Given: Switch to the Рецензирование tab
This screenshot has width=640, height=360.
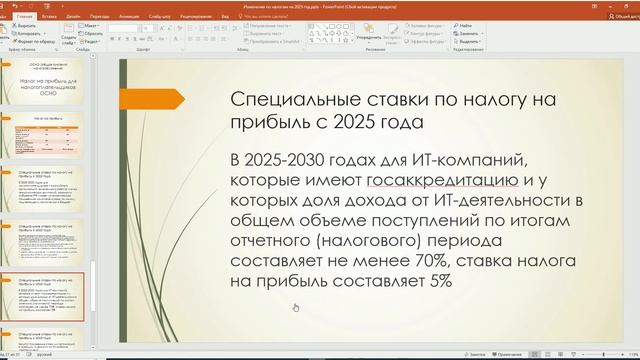Looking at the screenshot, I should click(196, 17).
